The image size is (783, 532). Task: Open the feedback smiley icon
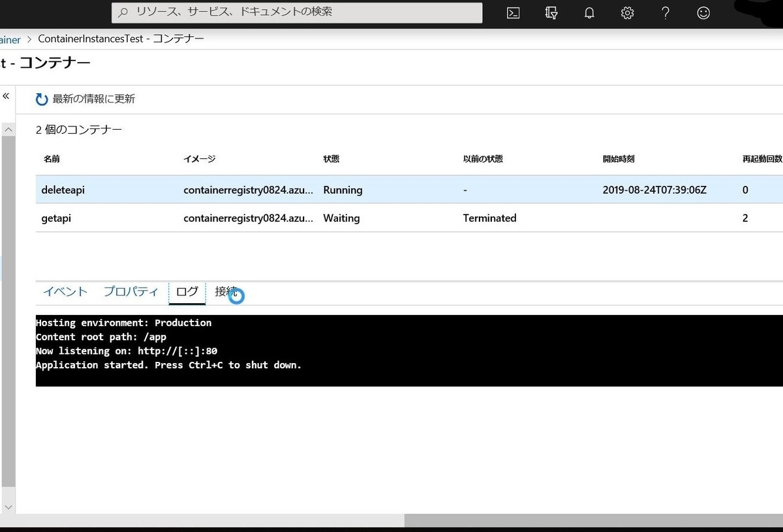(x=703, y=13)
